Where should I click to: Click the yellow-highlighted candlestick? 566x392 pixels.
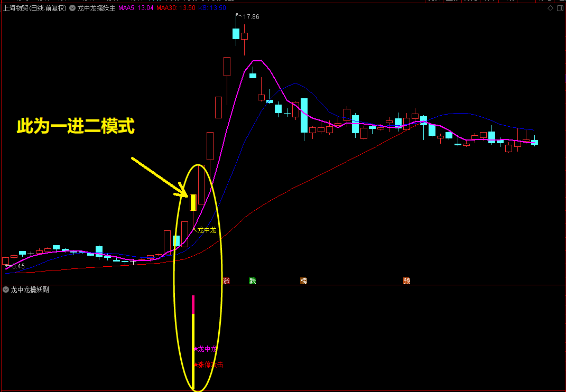pos(193,202)
